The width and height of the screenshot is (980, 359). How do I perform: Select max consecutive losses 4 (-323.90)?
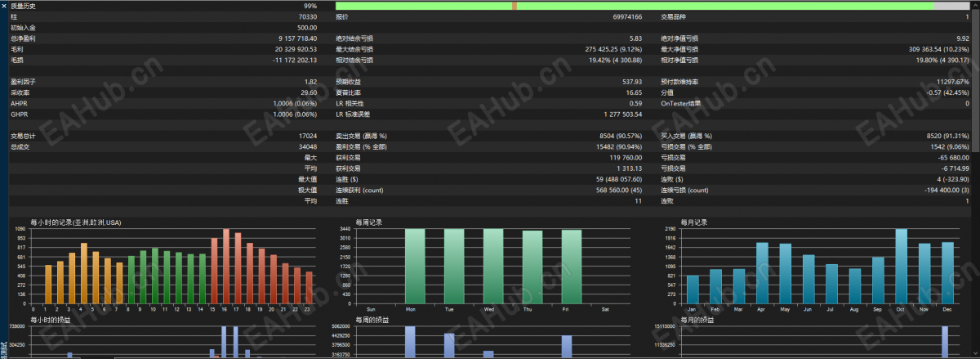[950, 179]
